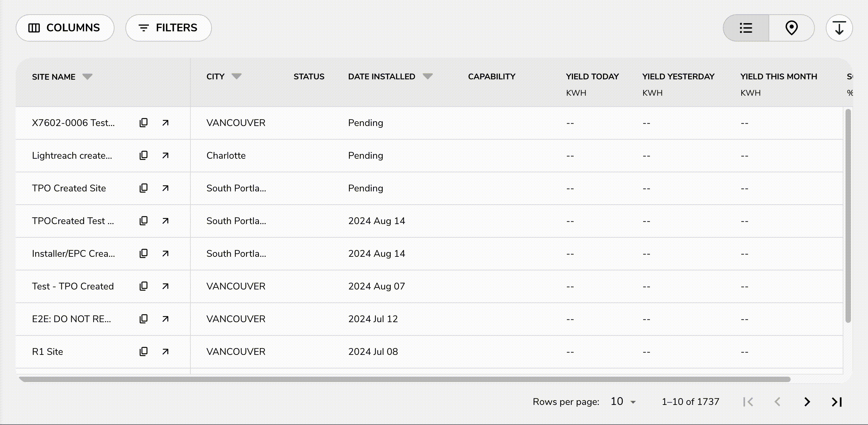The width and height of the screenshot is (868, 425).
Task: Copy the Installer/EPC Crea site name
Action: (143, 253)
